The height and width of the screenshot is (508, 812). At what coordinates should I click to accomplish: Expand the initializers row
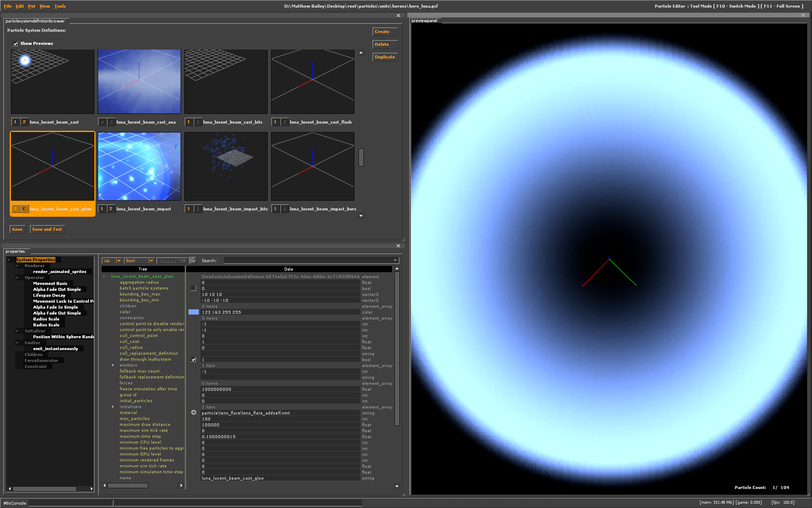click(x=113, y=407)
